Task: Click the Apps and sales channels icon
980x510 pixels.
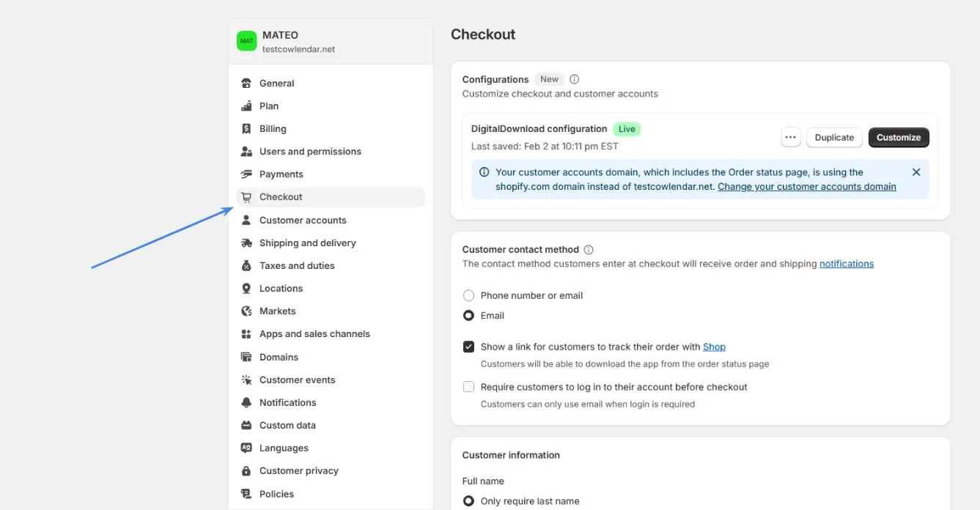Action: point(246,334)
